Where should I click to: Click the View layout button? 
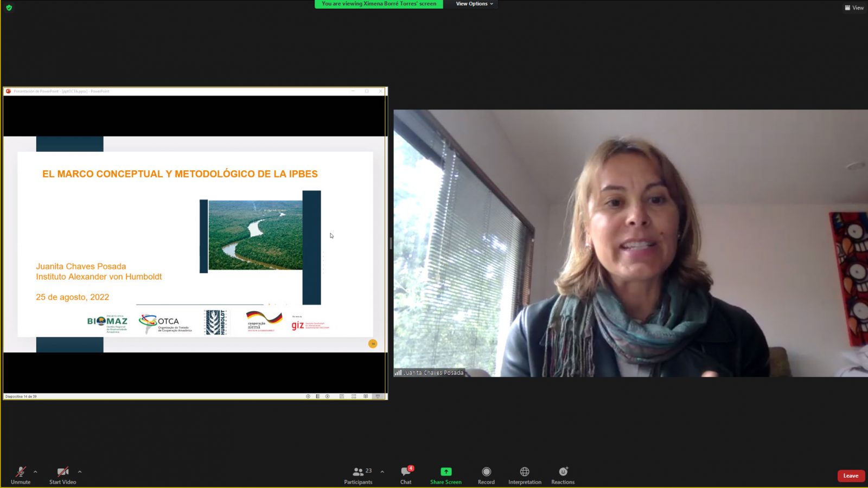[x=854, y=8]
